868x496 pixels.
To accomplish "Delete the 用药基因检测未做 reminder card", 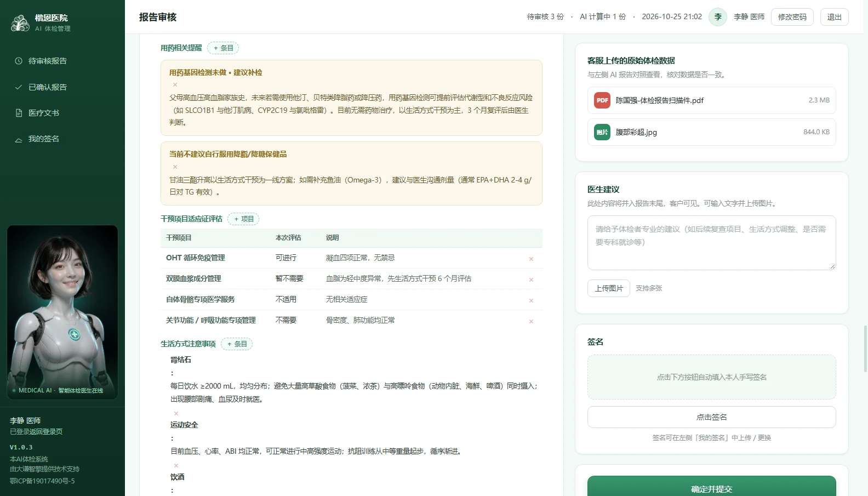I will (175, 85).
